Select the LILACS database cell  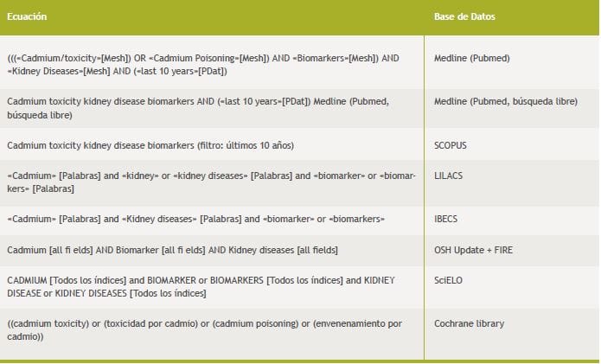[x=450, y=175]
